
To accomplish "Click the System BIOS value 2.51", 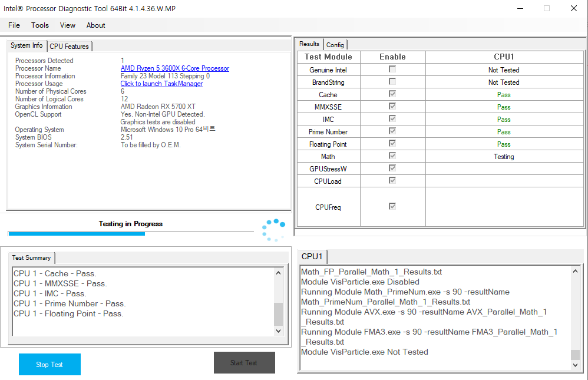I will [127, 137].
